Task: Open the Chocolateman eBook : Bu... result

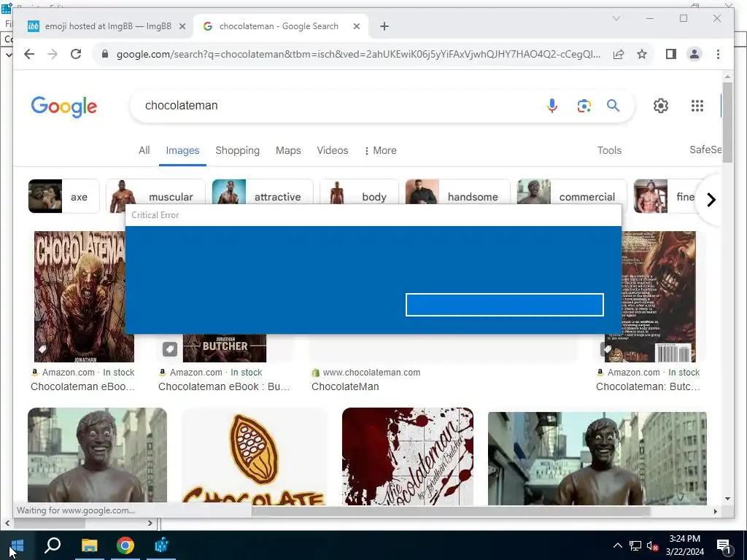Action: (224, 386)
